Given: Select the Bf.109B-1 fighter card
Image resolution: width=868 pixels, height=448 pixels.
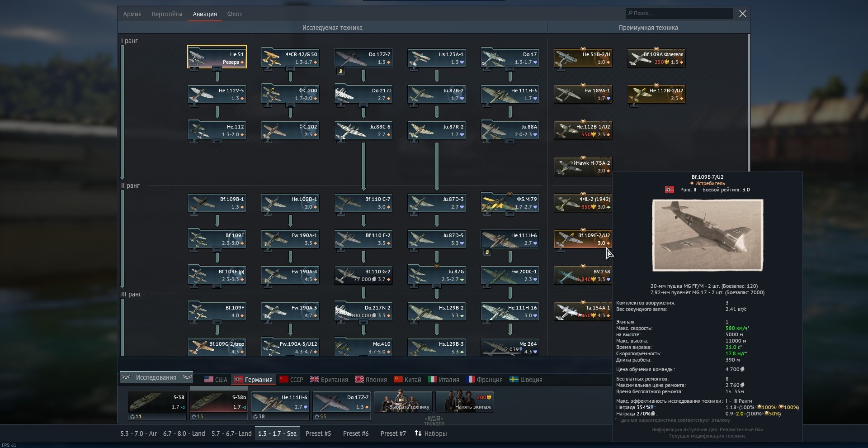Looking at the screenshot, I should click(x=217, y=202).
